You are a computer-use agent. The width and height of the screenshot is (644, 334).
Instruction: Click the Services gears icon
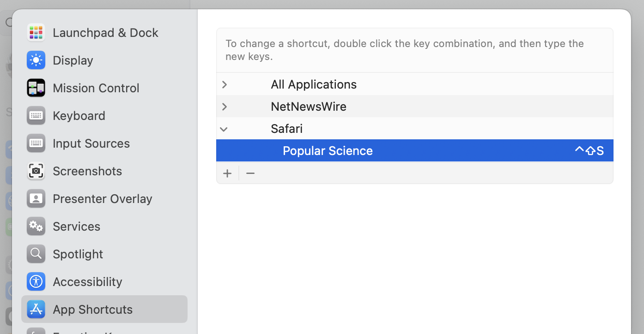[x=36, y=227]
